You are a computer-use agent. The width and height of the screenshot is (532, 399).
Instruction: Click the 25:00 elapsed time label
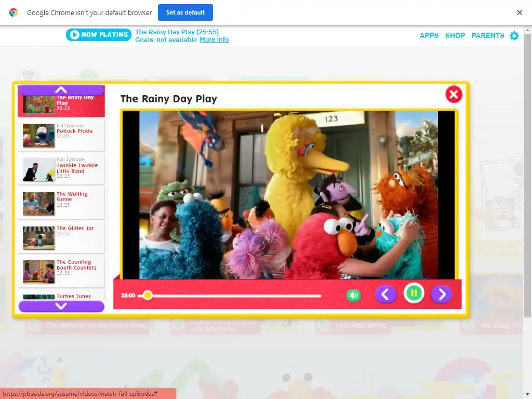pos(128,296)
